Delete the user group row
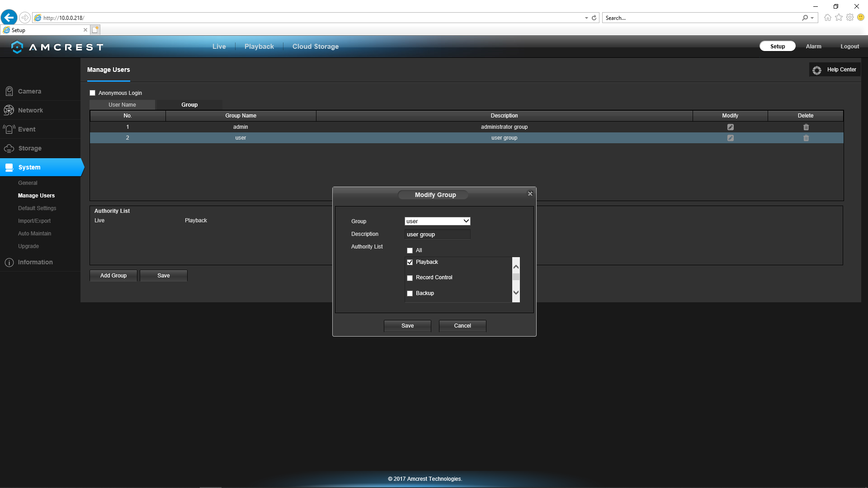This screenshot has width=868, height=488. point(806,138)
